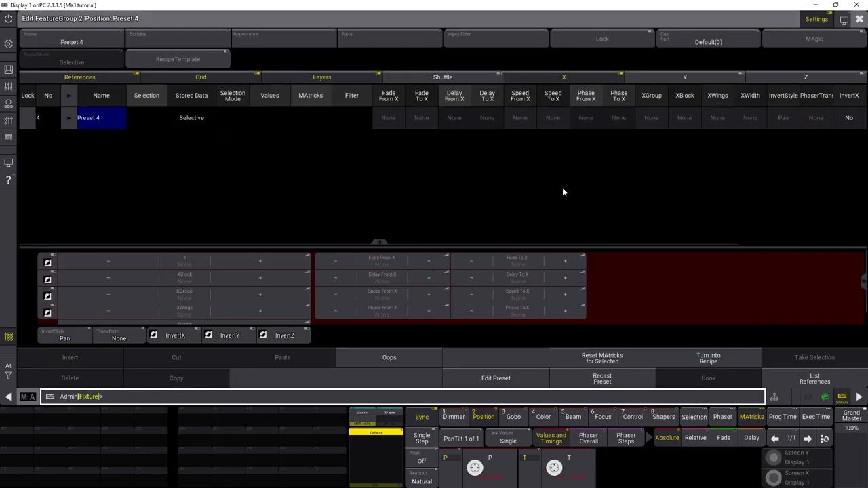868x488 pixels.
Task: Select the Color feature group tab
Action: (543, 417)
